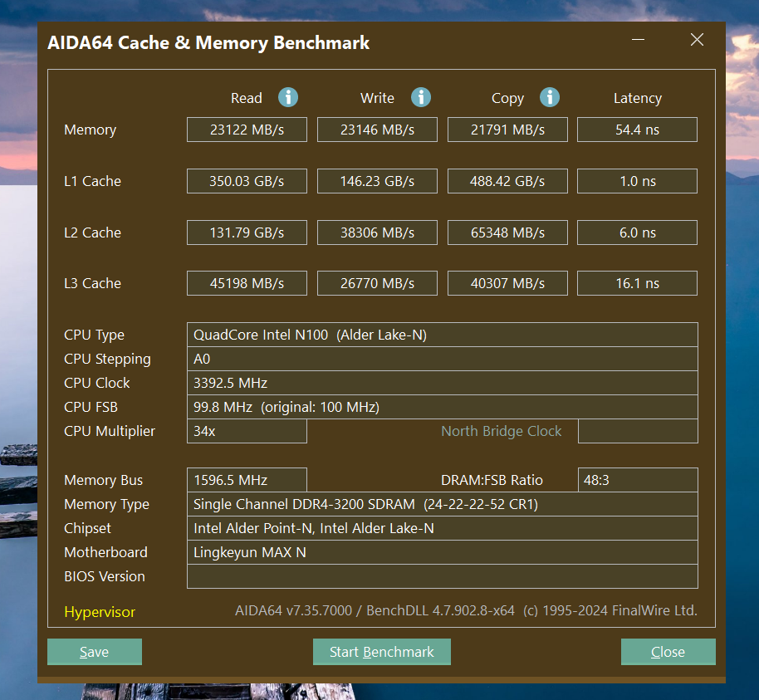Screen dimensions: 759x700
Task: Click the CPU FSB field 99.8 MHz
Action: coord(443,407)
